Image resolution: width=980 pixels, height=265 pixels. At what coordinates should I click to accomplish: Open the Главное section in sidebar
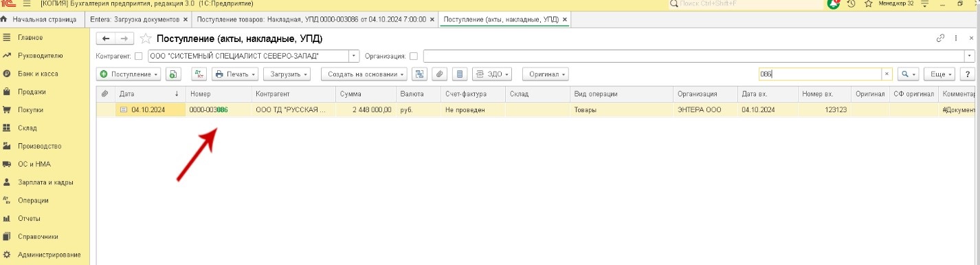point(30,37)
